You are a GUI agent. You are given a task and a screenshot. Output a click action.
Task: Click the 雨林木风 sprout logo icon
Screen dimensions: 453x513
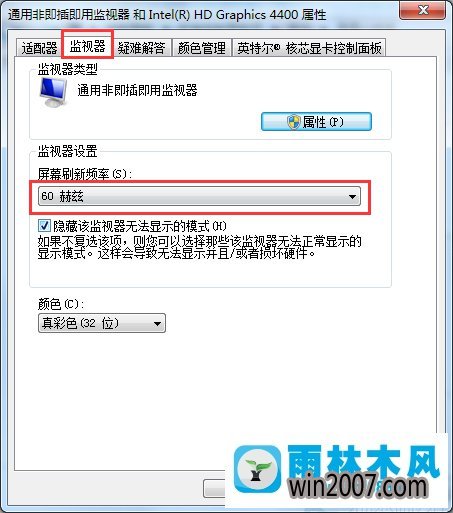[x=257, y=469]
